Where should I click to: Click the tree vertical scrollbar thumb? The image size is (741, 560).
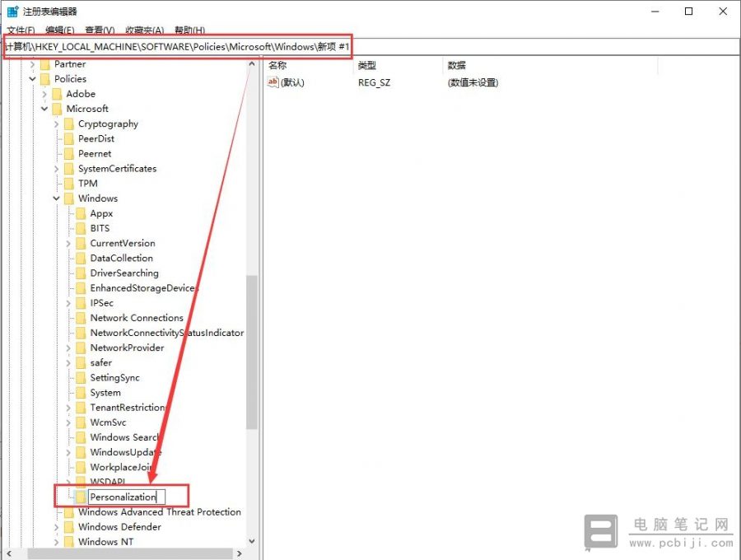251,352
